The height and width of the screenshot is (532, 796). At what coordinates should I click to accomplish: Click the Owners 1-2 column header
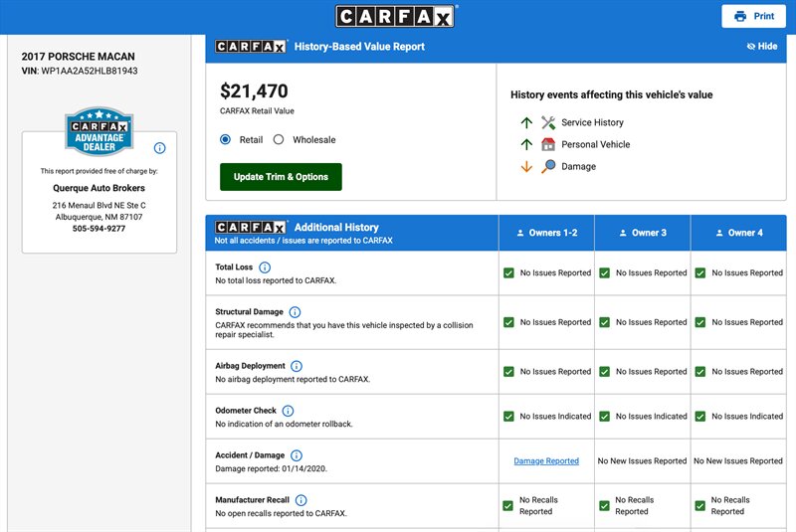tap(546, 233)
